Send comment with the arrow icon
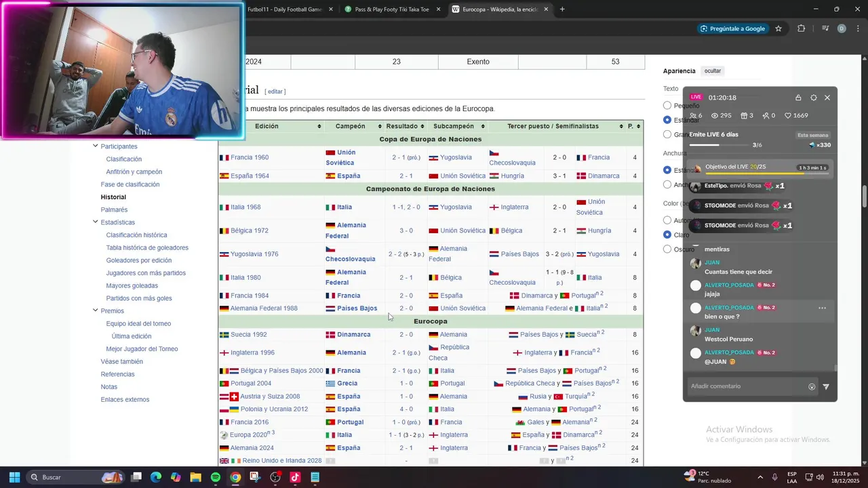This screenshot has width=868, height=488. pos(826,387)
